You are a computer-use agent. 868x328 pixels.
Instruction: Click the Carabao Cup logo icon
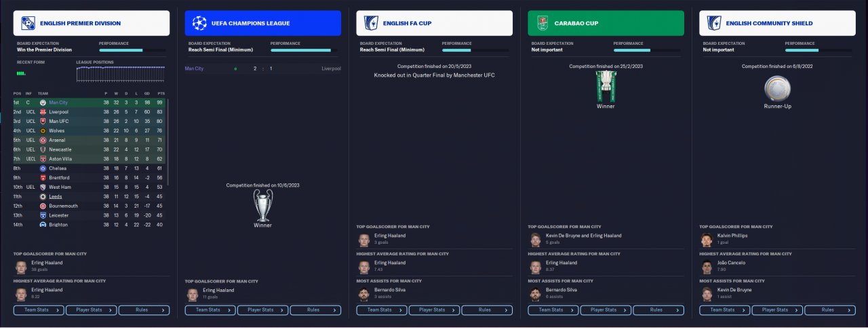pos(542,23)
